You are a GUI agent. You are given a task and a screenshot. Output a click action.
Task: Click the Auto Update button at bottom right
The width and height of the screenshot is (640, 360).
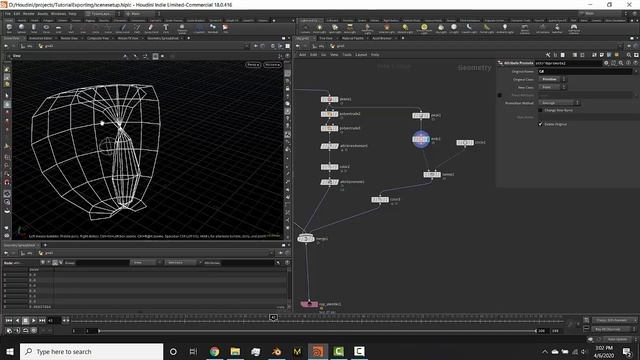(x=617, y=339)
